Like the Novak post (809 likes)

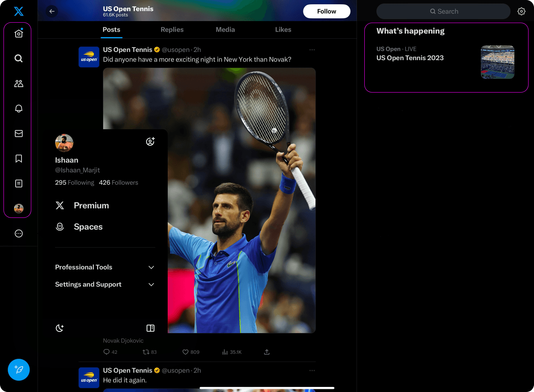191,352
